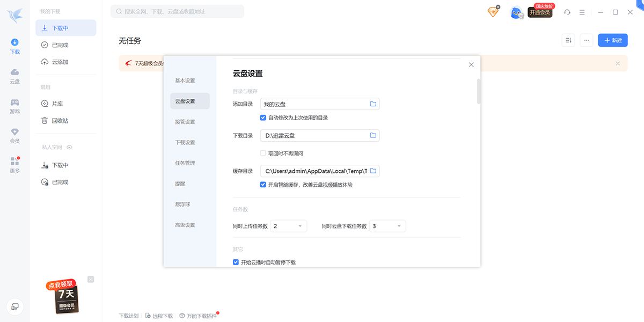
Task: Open the floating assistant icon at bottom left
Action: pos(14,307)
